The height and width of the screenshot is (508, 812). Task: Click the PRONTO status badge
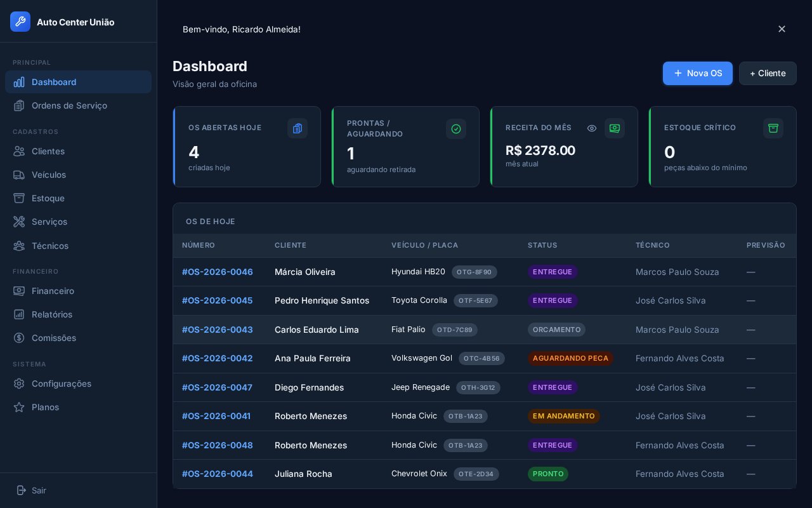click(548, 474)
